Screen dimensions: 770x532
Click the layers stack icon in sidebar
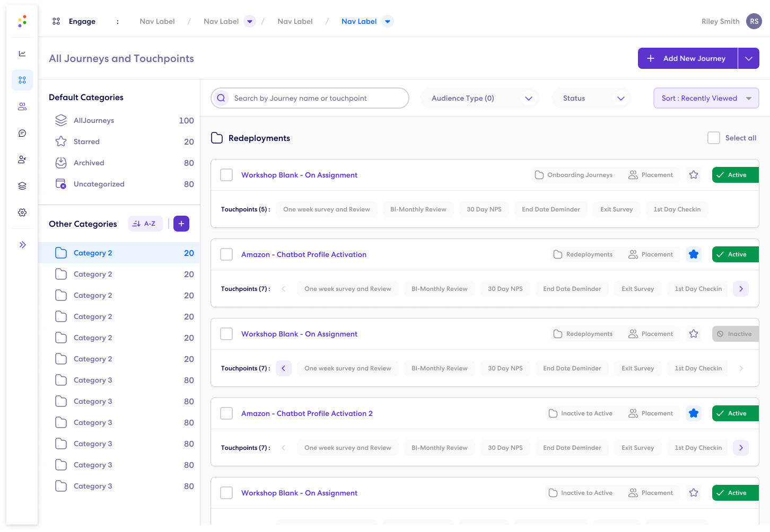(22, 186)
